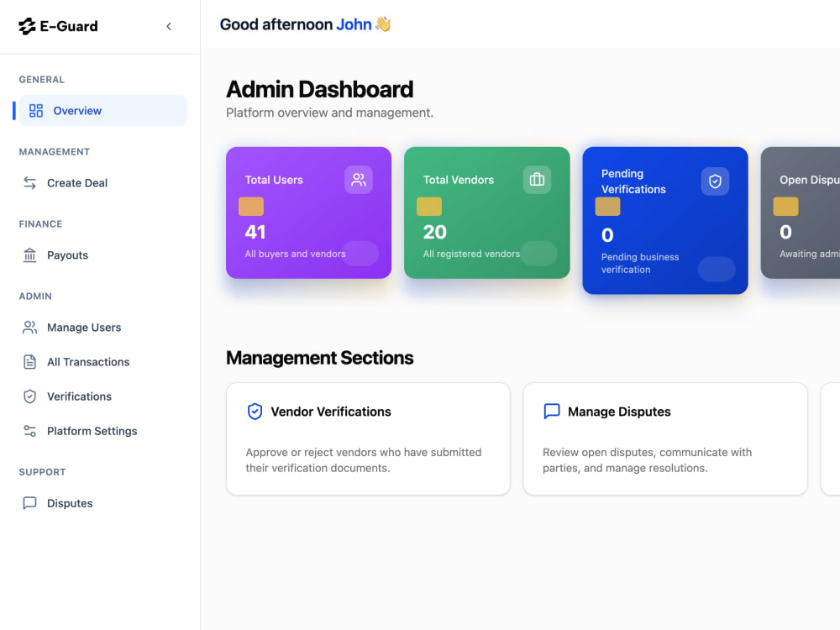Click the Manage Users people icon
Image resolution: width=840 pixels, height=630 pixels.
click(x=30, y=328)
